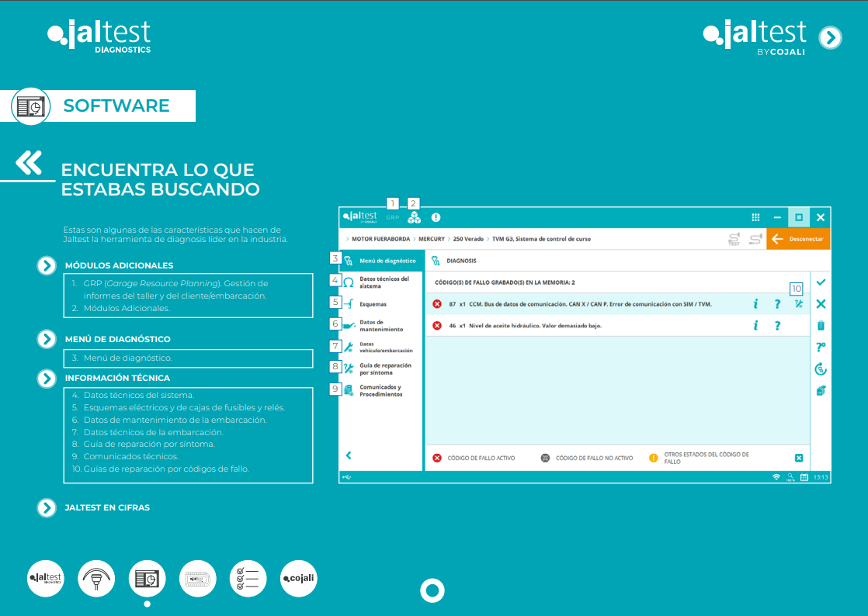Open checklist bottom nav icon
The image size is (868, 616).
(x=248, y=579)
